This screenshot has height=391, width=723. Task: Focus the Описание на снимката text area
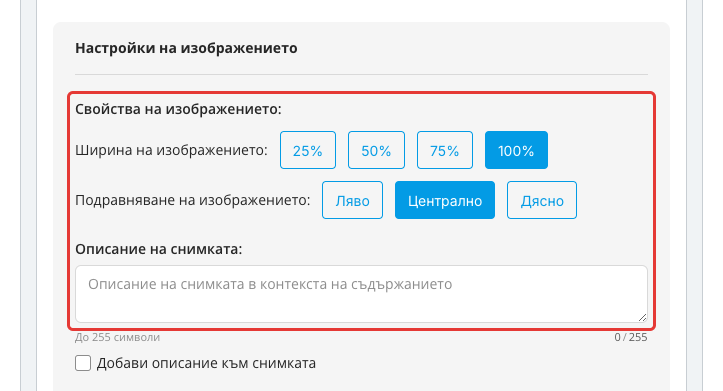pyautogui.click(x=362, y=294)
